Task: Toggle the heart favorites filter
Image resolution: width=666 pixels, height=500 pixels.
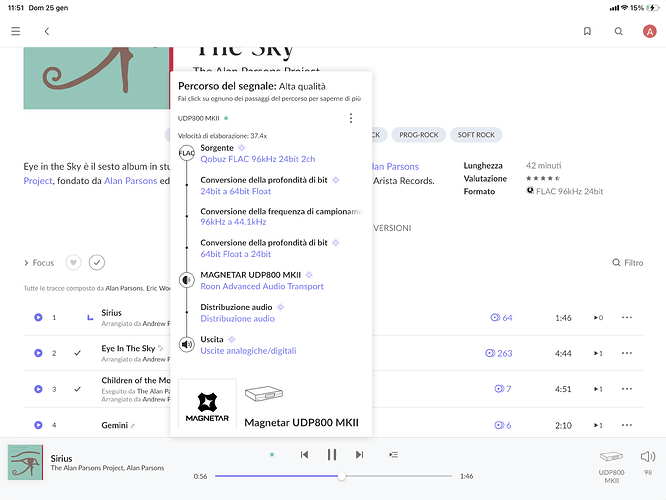Action: point(73,262)
